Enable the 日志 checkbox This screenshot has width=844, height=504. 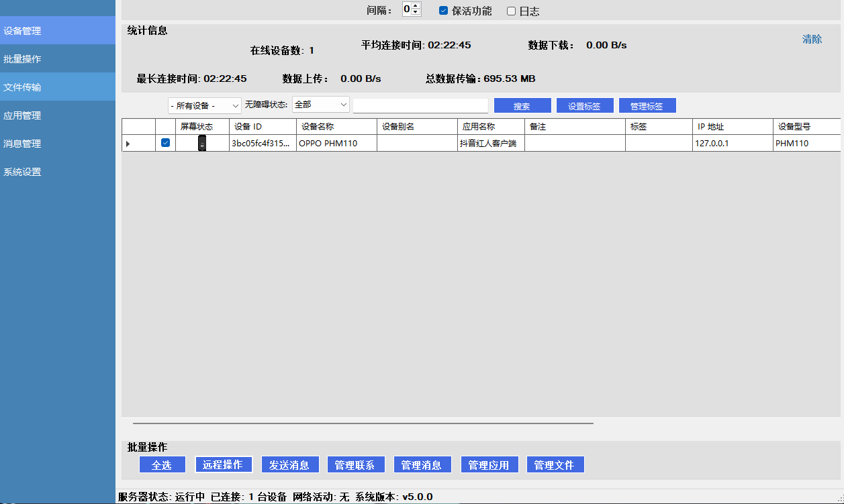pos(511,11)
